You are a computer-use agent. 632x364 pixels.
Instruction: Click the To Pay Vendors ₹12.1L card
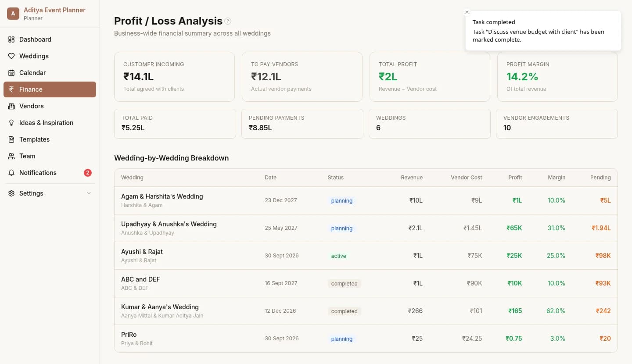[302, 77]
